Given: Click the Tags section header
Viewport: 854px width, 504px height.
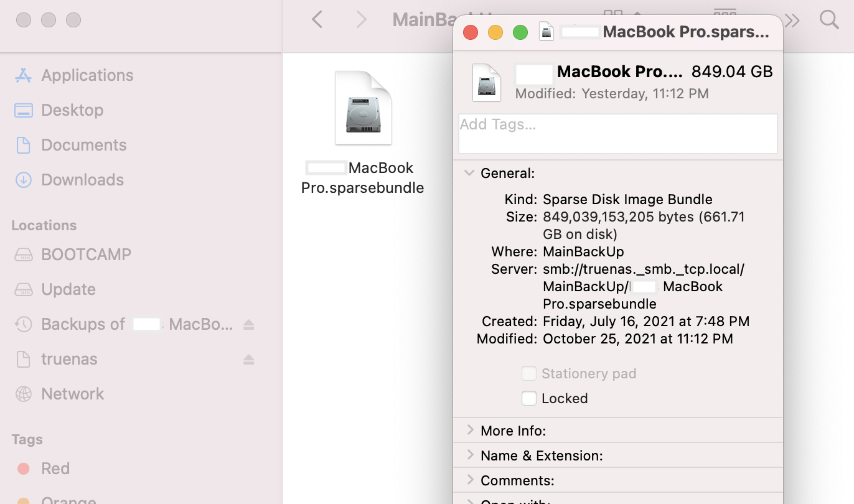Looking at the screenshot, I should click(x=27, y=439).
